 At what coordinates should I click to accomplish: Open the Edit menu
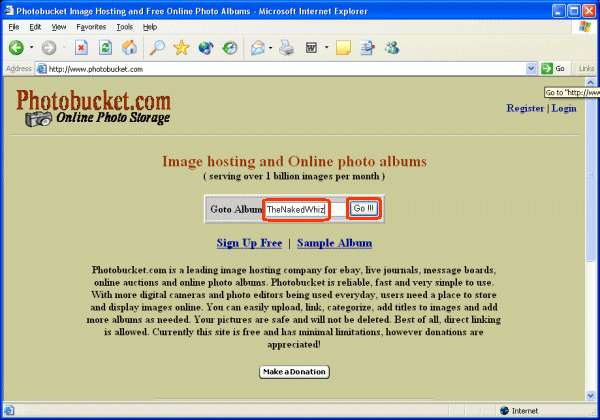[35, 27]
